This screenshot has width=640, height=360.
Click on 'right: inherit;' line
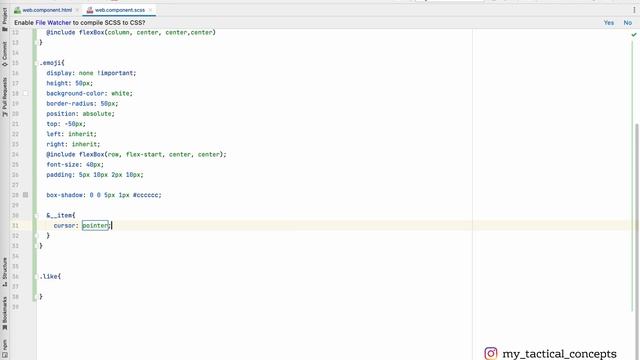[73, 144]
